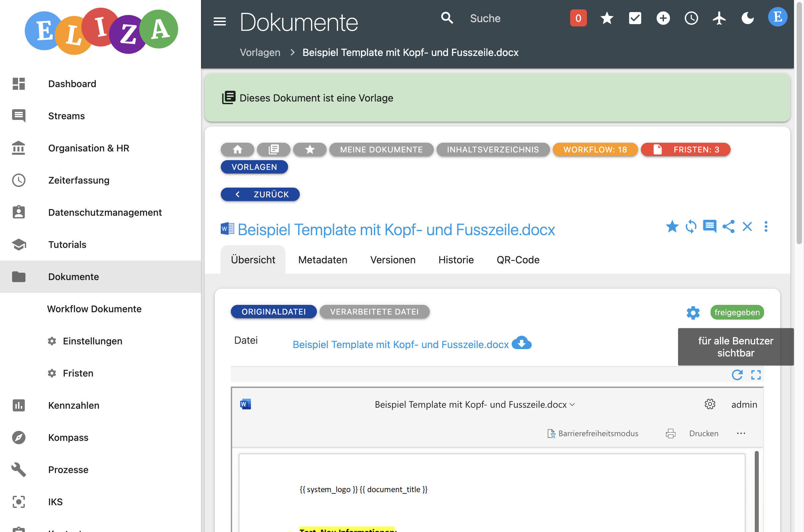Click the Barrierefreiheitsmodus button
804x532 pixels.
[x=593, y=434]
